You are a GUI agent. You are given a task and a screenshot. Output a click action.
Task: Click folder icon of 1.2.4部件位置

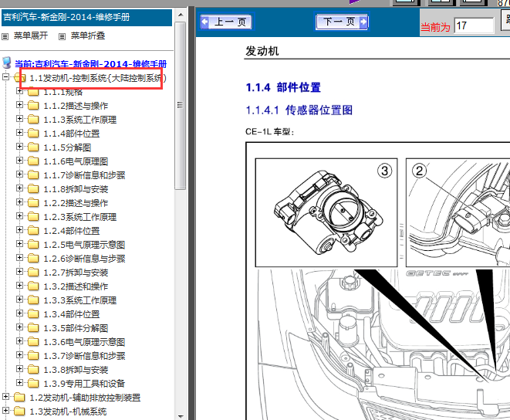(33, 231)
